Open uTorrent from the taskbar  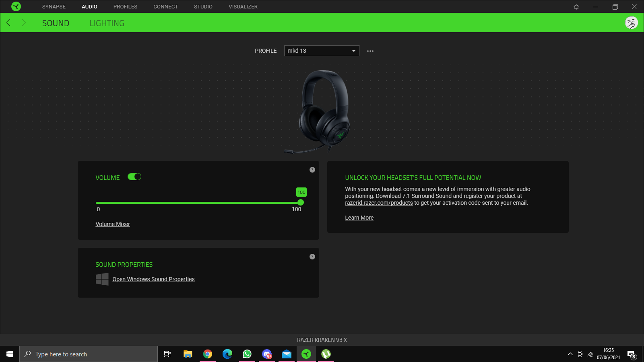(326, 354)
